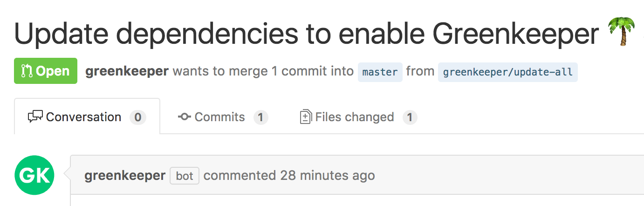Switch to the Commits tab
Viewport: 644px width, 206px height.
(223, 117)
